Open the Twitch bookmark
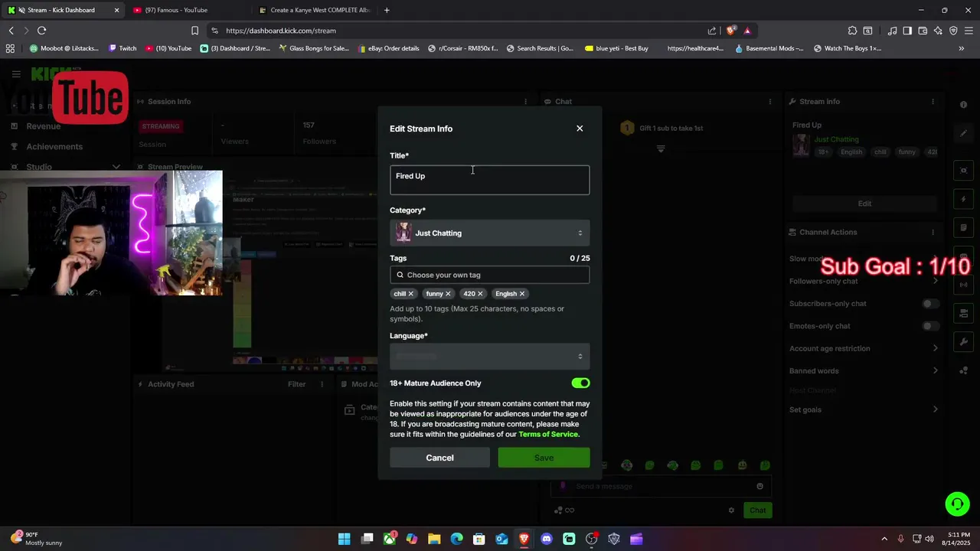The width and height of the screenshot is (980, 551). pos(122,48)
